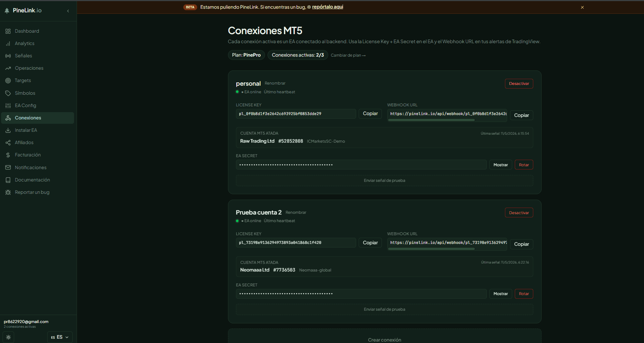Screen dimensions: 644x343
Task: Collapse the sidebar with the chevron
Action: pyautogui.click(x=68, y=11)
